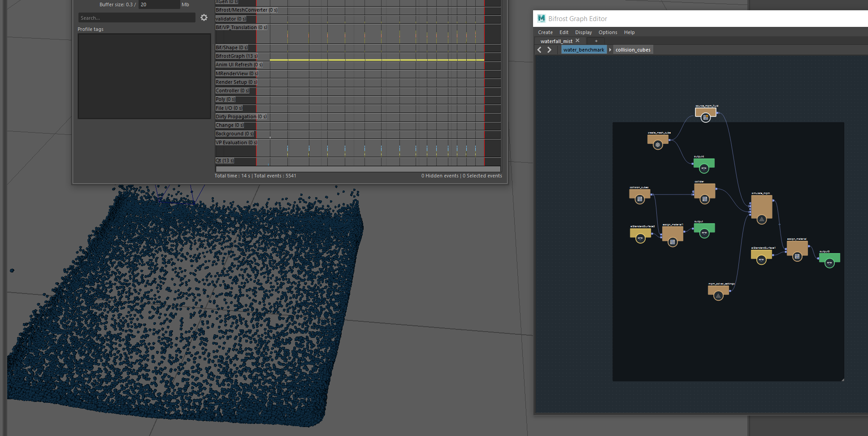Image resolution: width=868 pixels, height=436 pixels.
Task: Select the collider node icon
Action: [705, 199]
